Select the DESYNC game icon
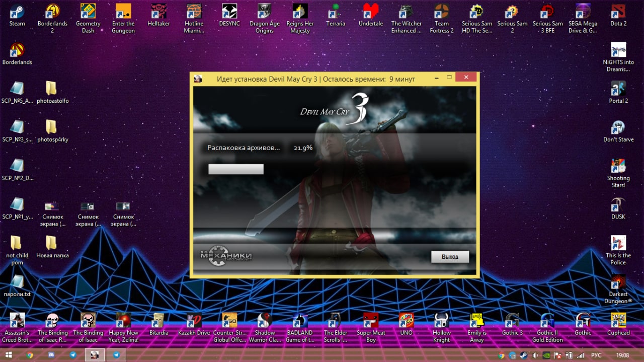 tap(229, 15)
